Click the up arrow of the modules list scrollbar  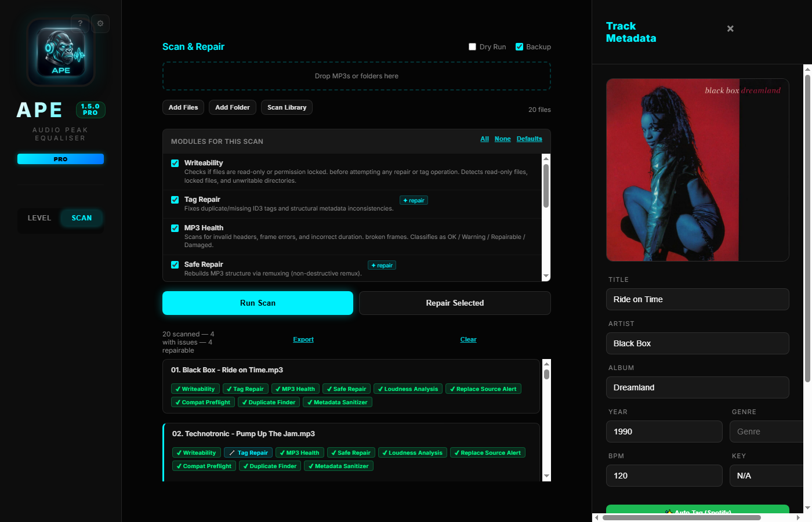546,158
